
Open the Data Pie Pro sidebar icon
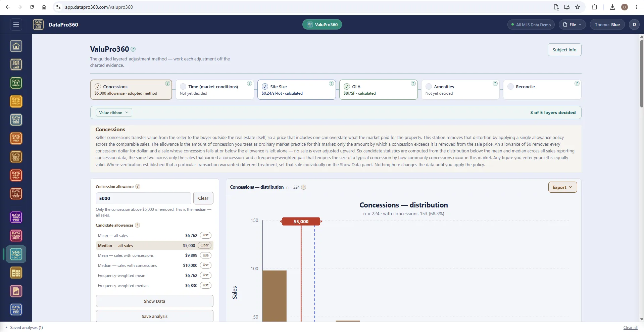coord(16,194)
